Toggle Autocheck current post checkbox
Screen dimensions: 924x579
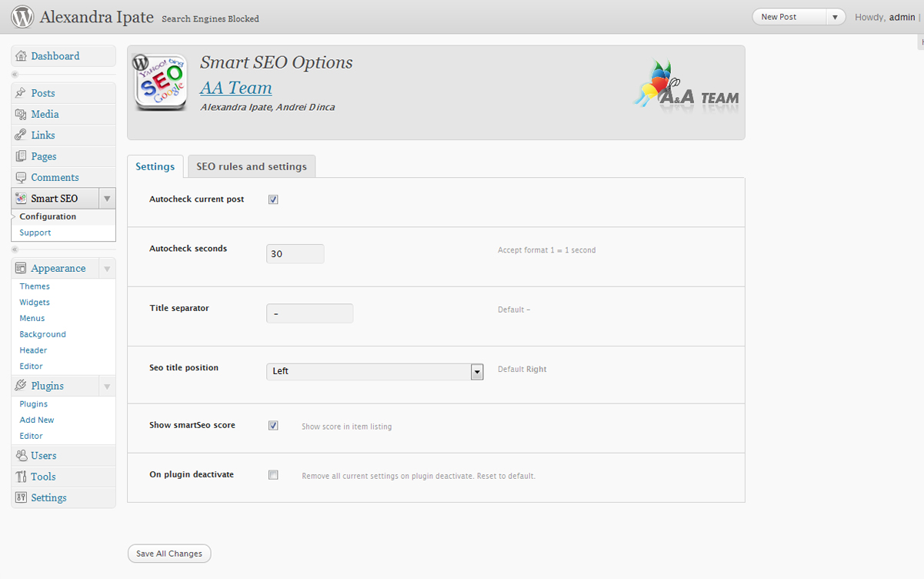coord(273,199)
